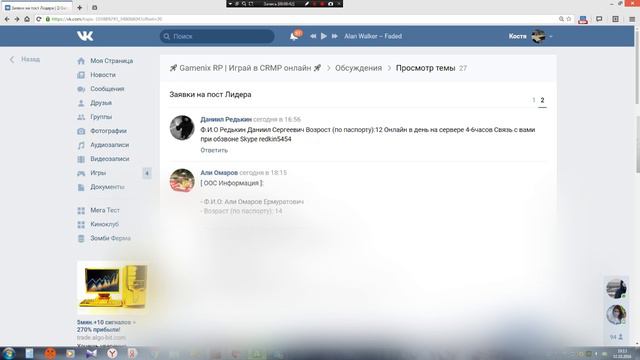Click the browser back arrow
This screenshot has width=640, height=360.
point(7,19)
